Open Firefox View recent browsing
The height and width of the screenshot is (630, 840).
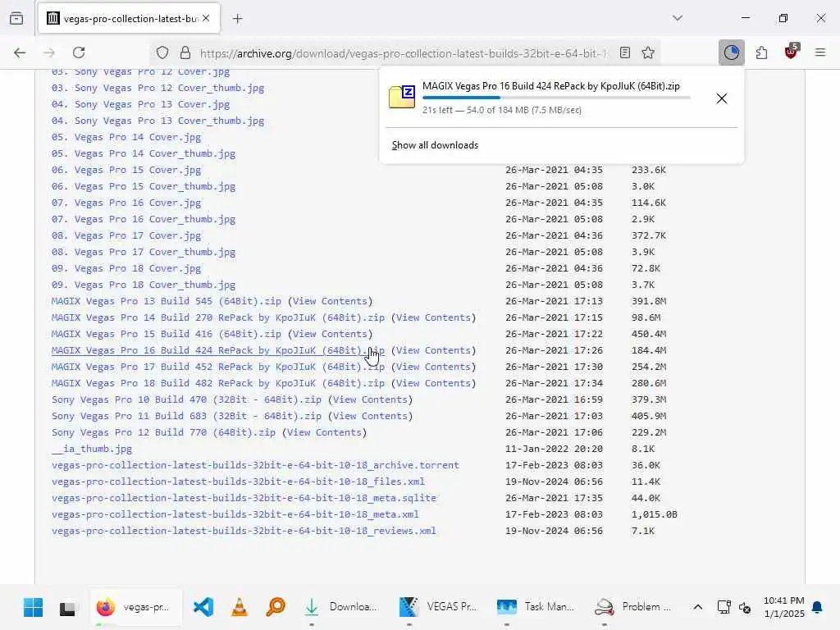pyautogui.click(x=16, y=18)
